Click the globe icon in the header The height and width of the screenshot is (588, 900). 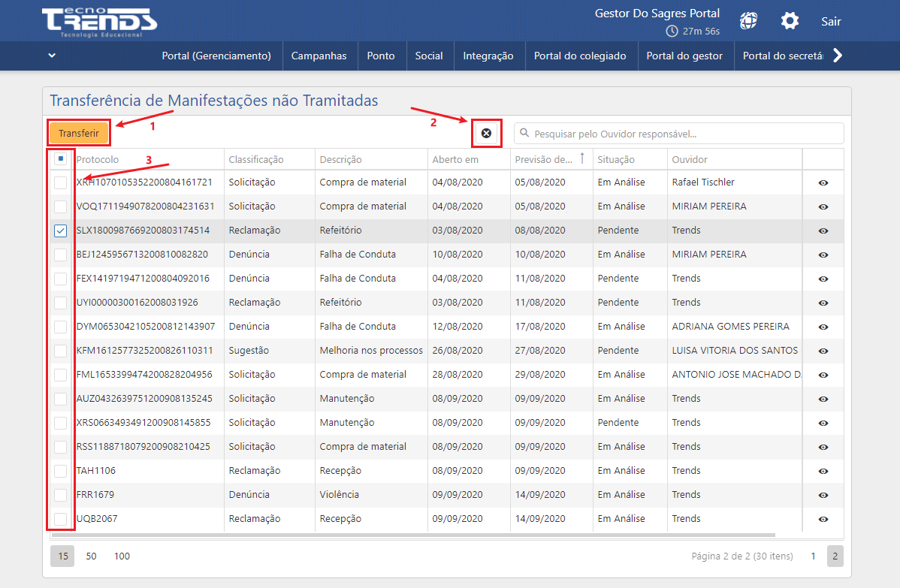(x=748, y=21)
